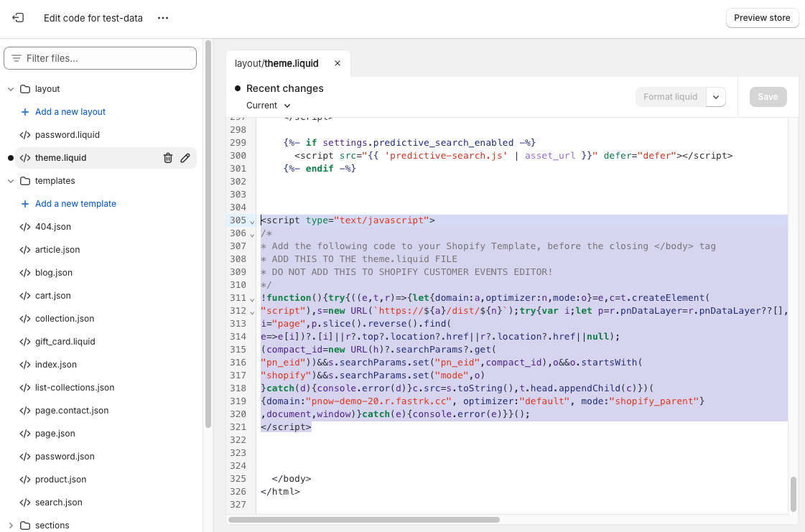Rename theme.liquid with pencil icon

click(185, 158)
